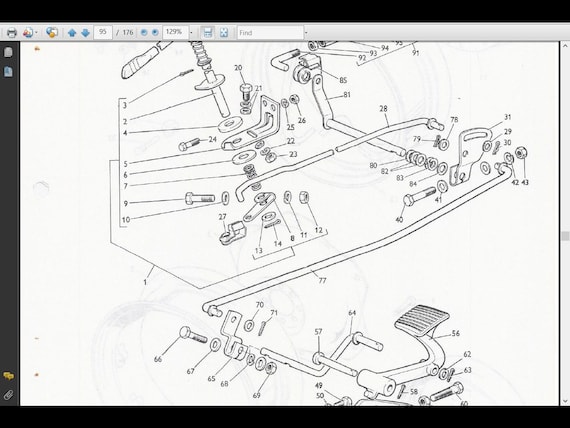570x428 pixels.
Task: Click the zoom out round button
Action: [x=144, y=32]
